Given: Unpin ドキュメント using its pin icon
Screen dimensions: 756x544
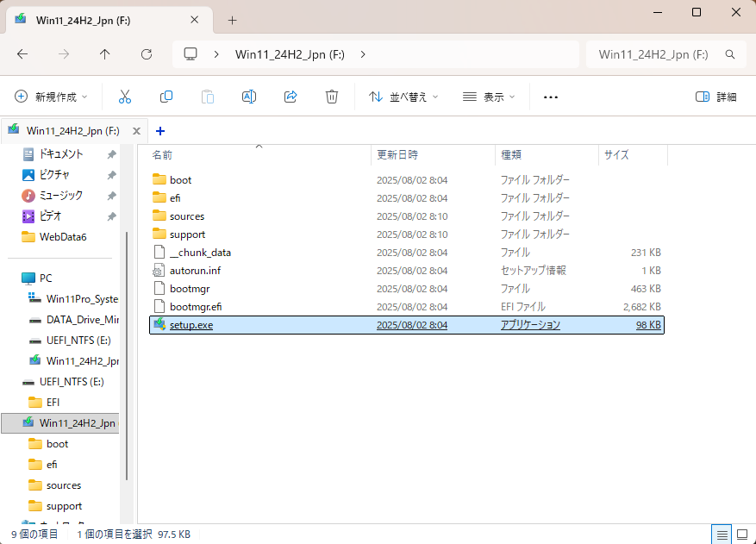Looking at the screenshot, I should (x=111, y=154).
